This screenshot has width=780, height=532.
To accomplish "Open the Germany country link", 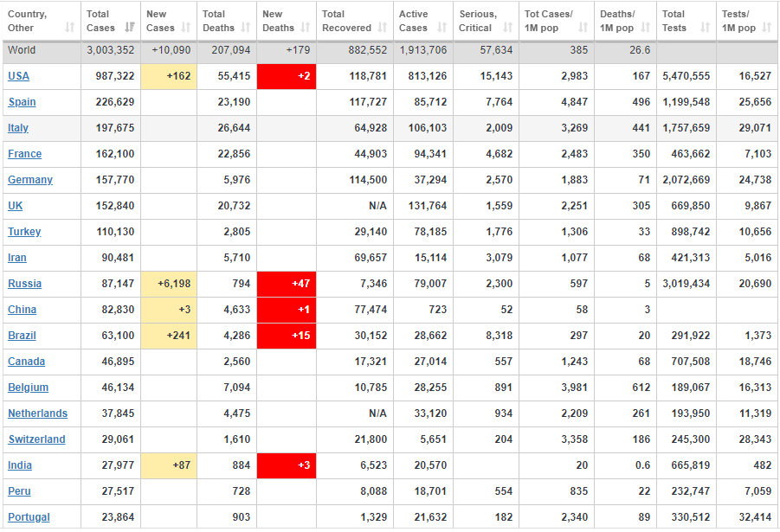I will [30, 179].
